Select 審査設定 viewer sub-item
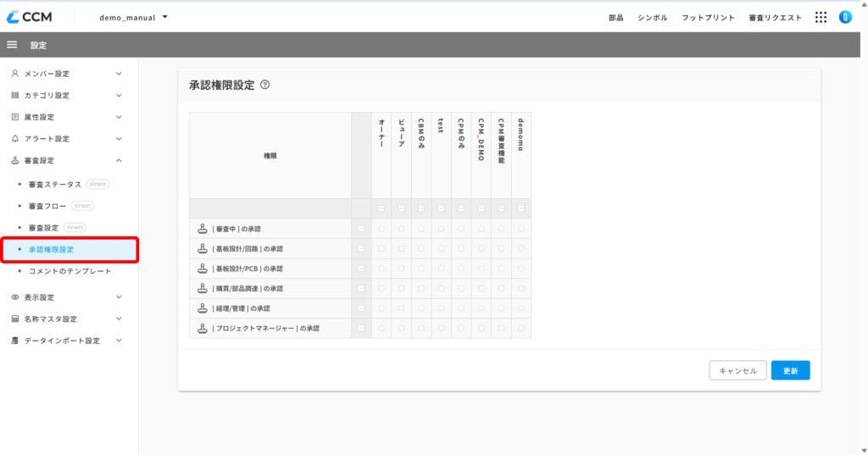 coord(43,227)
